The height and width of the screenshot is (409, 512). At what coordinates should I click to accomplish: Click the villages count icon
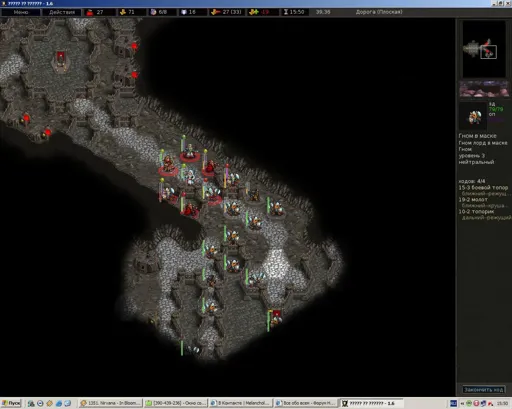153,12
